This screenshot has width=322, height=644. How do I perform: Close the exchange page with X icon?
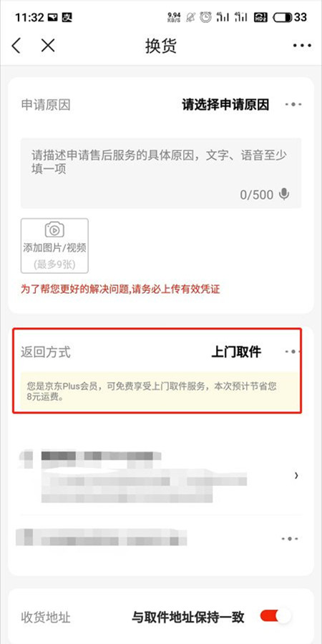(x=48, y=46)
